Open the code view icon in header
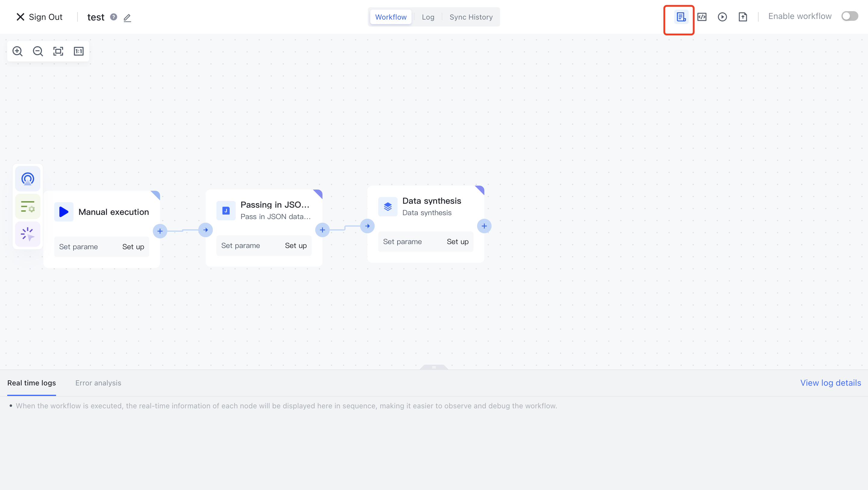 702,17
